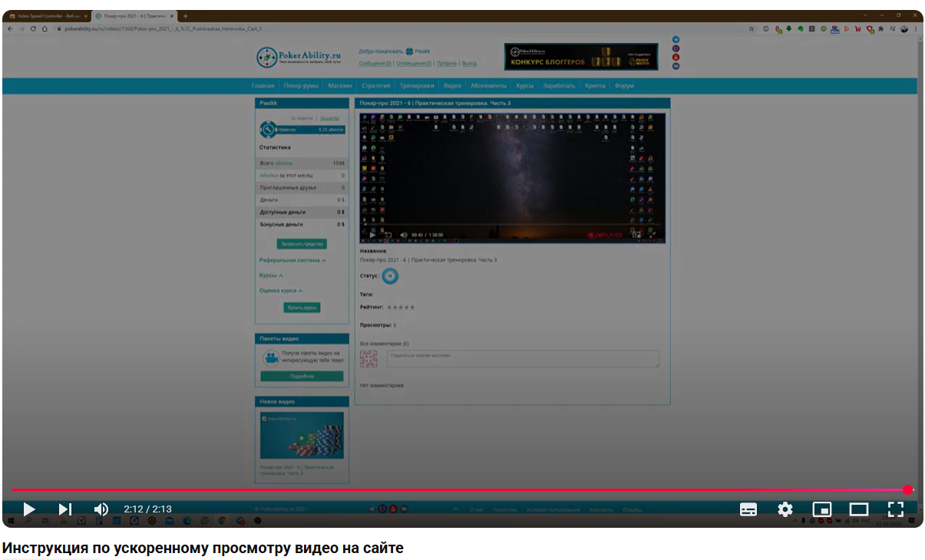Open the Покер-румы menu item
This screenshot has width=925, height=560.
click(x=301, y=86)
